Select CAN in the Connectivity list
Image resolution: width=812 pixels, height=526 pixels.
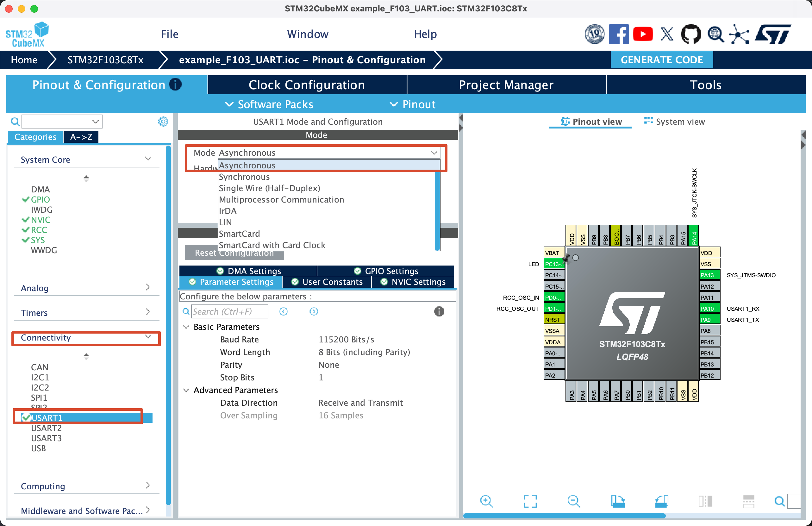click(39, 367)
